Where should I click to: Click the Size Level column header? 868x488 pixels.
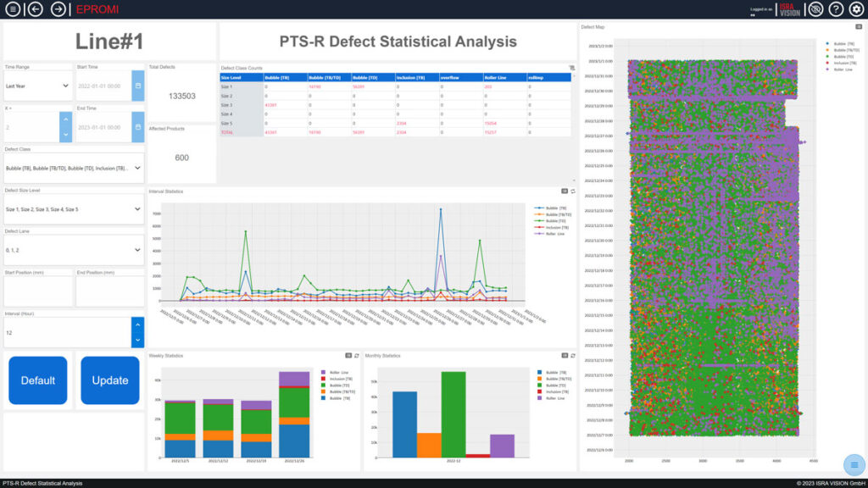[241, 77]
